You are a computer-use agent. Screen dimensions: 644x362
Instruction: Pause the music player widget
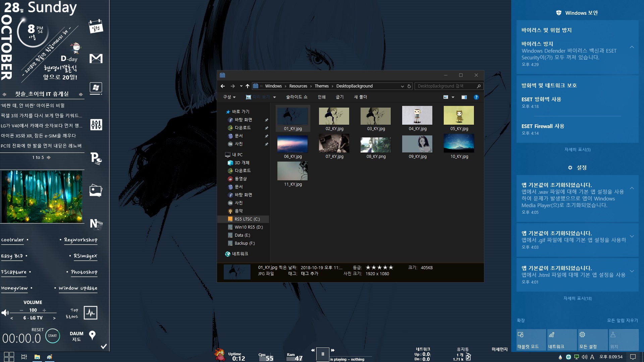click(x=323, y=354)
